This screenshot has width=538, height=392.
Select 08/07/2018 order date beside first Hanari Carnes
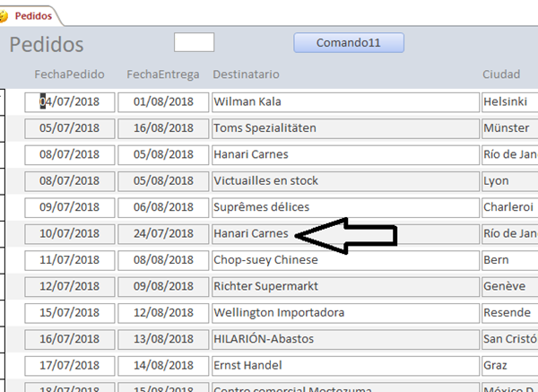tap(70, 155)
